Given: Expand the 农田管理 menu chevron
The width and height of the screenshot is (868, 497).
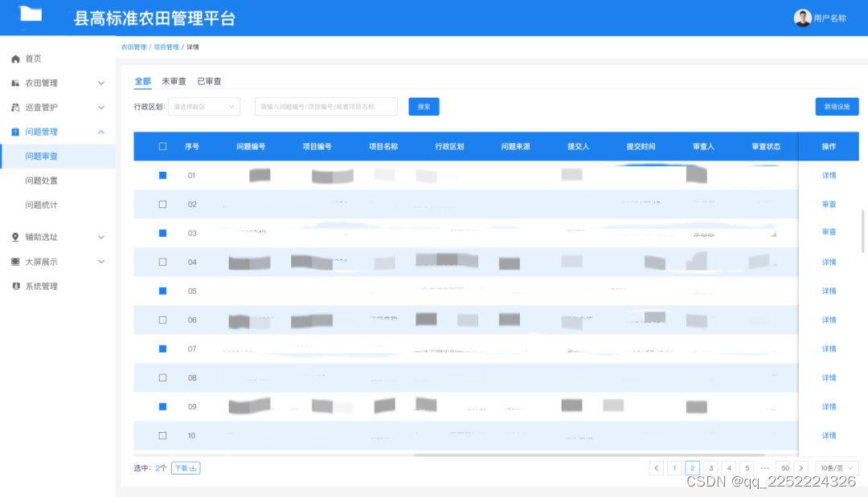Looking at the screenshot, I should point(101,83).
